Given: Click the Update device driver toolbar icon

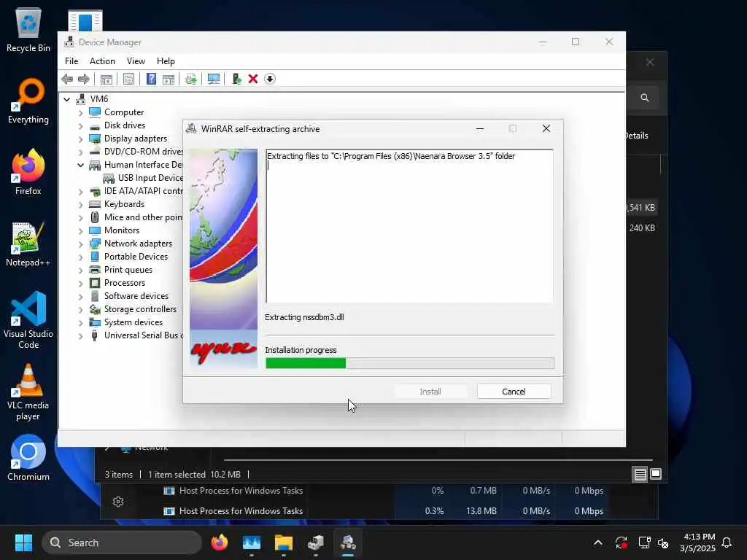Looking at the screenshot, I should click(191, 79).
